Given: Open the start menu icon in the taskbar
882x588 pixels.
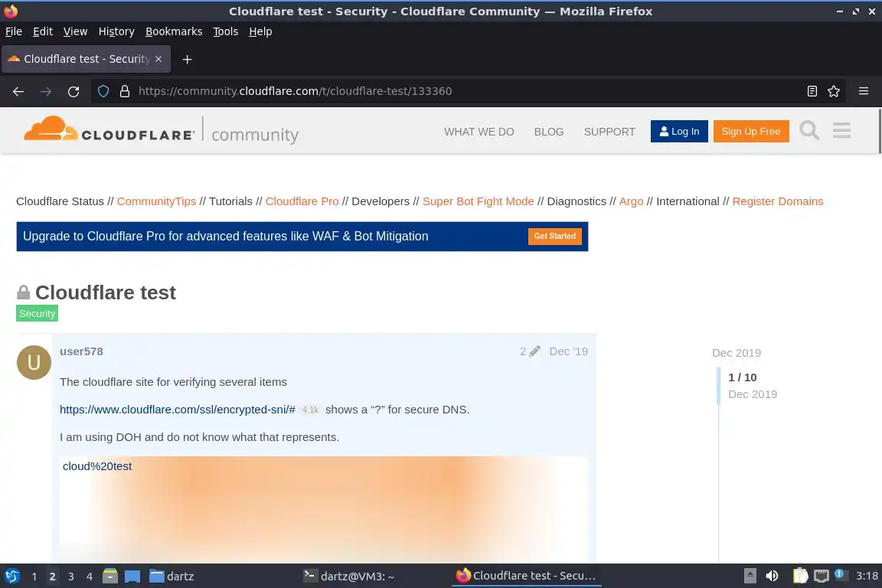Looking at the screenshot, I should click(11, 577).
